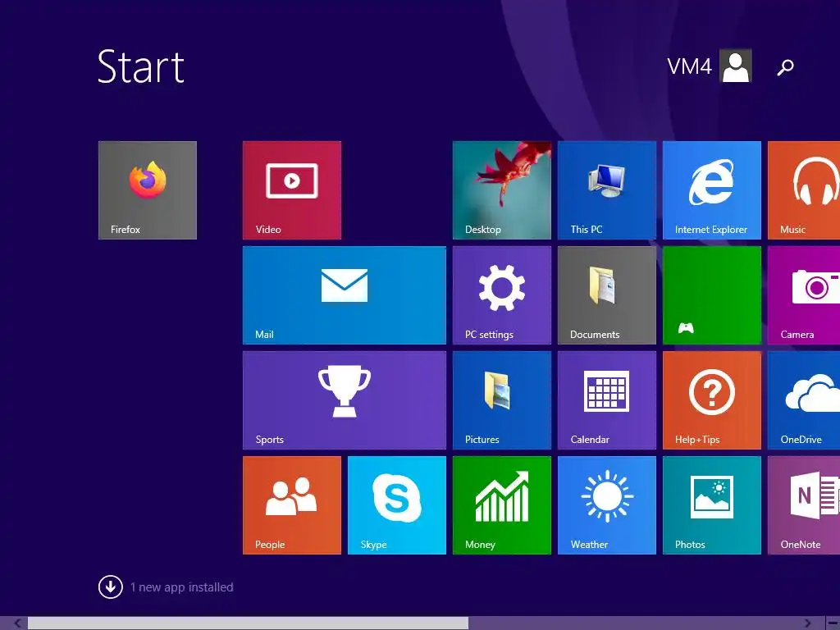Open the OneDrive tile
Image resolution: width=840 pixels, height=630 pixels.
804,400
